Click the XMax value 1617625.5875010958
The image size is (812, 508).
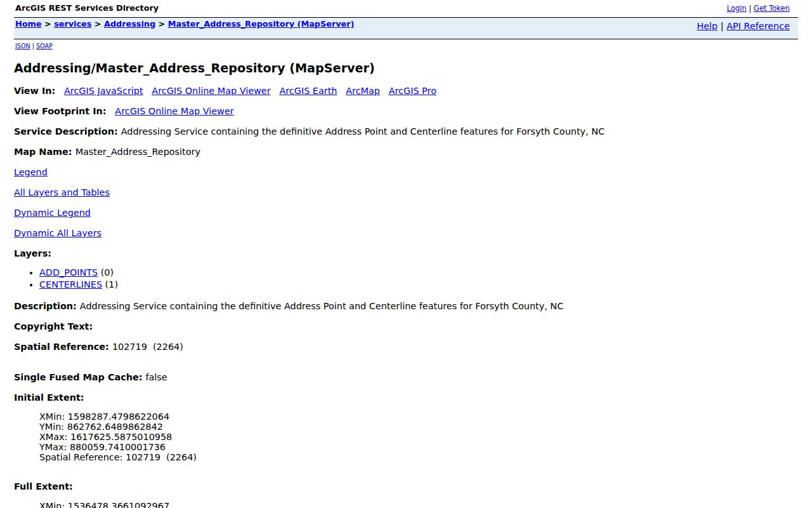(x=121, y=437)
